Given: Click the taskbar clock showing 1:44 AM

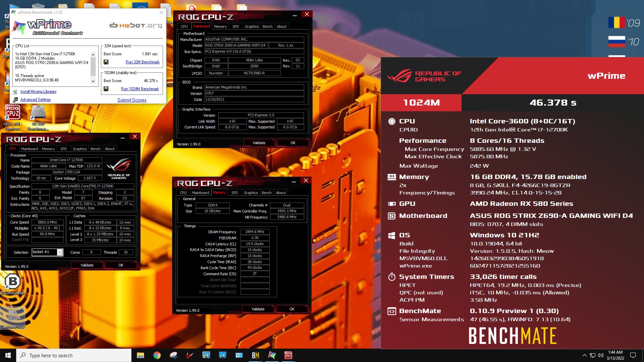Looking at the screenshot, I should [x=615, y=355].
